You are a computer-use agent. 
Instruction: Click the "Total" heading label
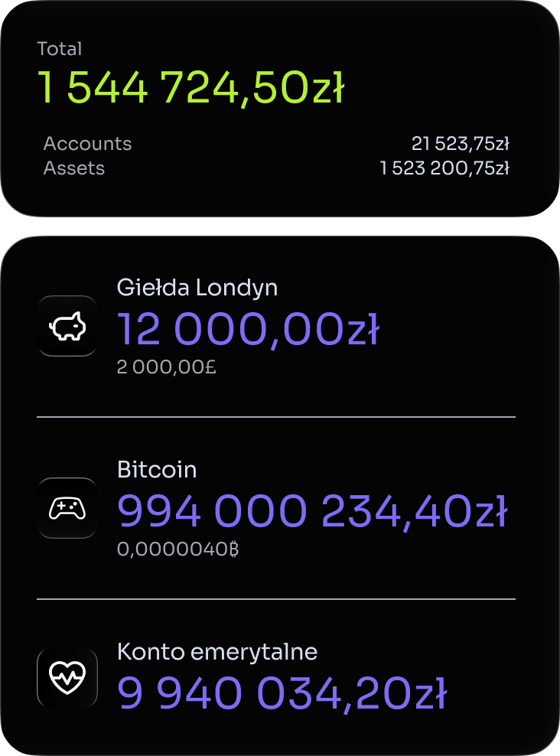tap(59, 49)
